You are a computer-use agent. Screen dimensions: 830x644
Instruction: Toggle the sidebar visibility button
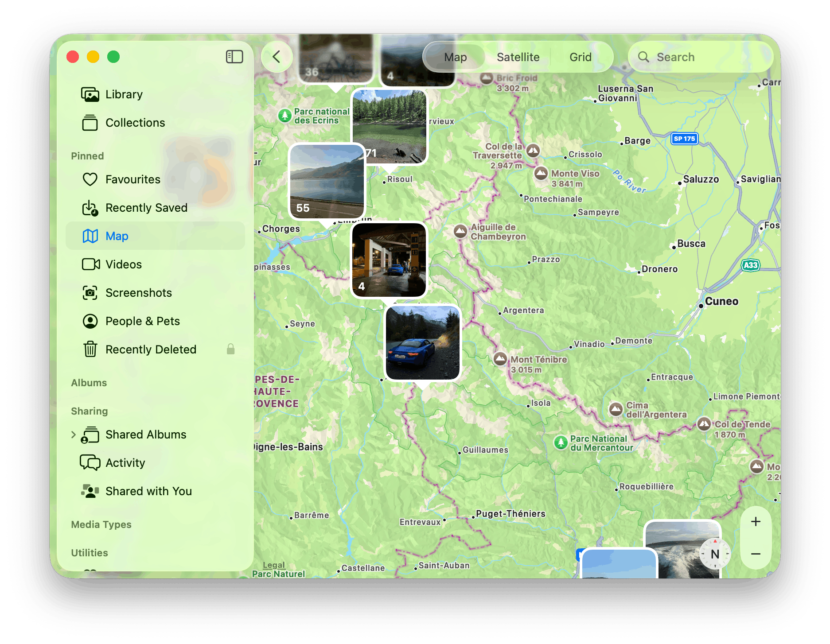coord(234,57)
